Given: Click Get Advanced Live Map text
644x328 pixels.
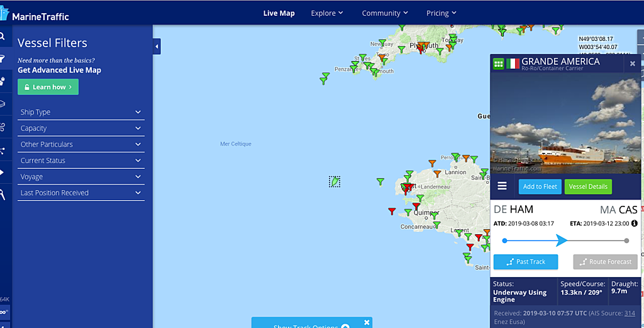Looking at the screenshot, I should click(x=59, y=71).
